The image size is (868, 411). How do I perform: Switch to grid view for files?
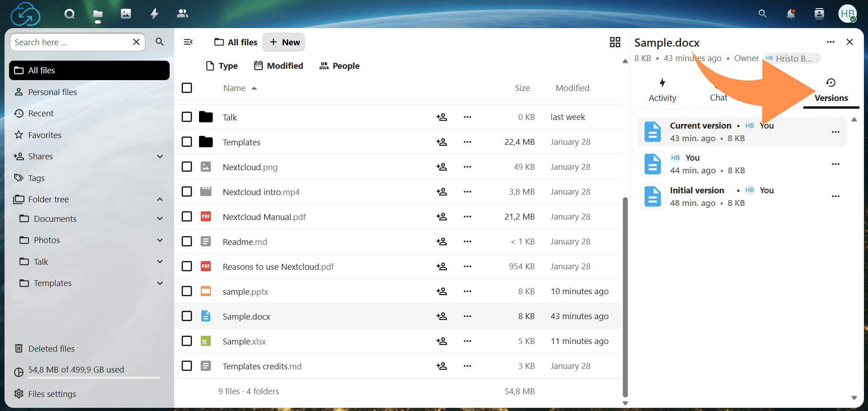615,42
